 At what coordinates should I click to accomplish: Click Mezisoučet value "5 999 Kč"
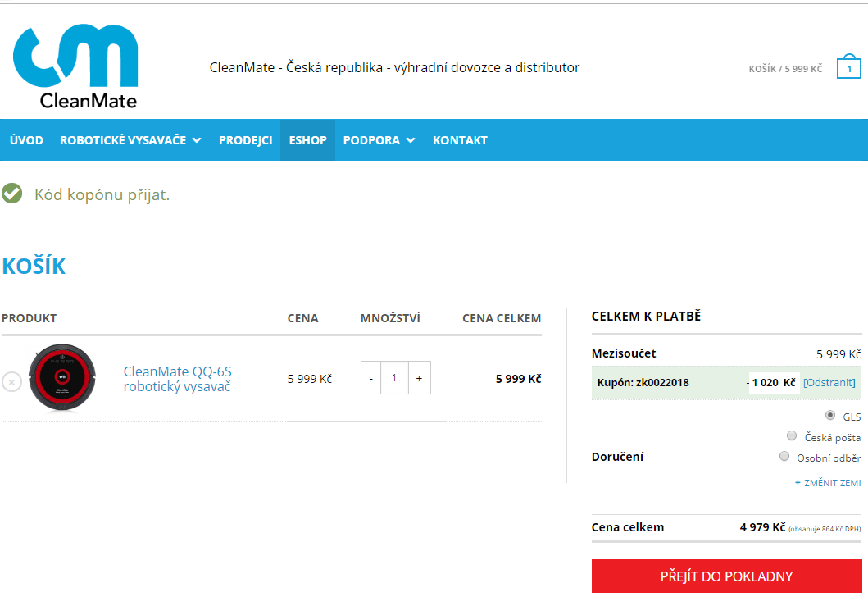point(838,354)
